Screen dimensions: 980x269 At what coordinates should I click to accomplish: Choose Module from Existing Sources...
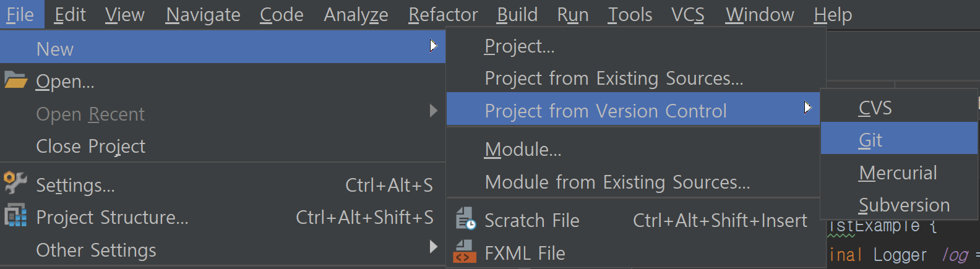(x=617, y=182)
